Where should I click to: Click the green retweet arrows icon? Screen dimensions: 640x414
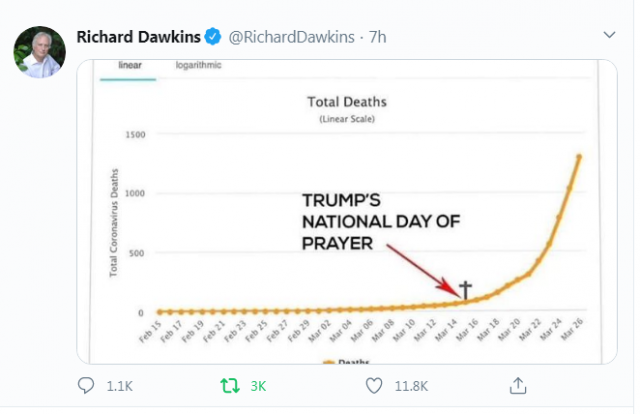coord(230,385)
